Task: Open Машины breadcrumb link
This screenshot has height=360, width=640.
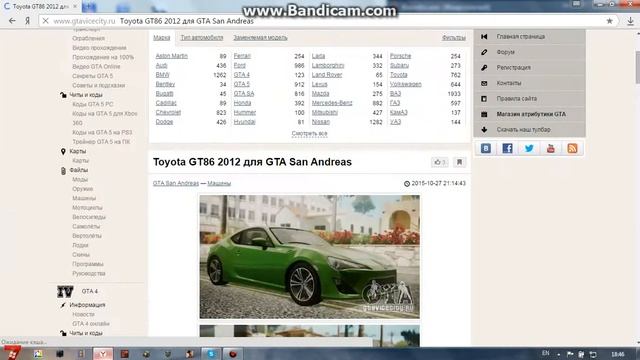Action: point(219,183)
